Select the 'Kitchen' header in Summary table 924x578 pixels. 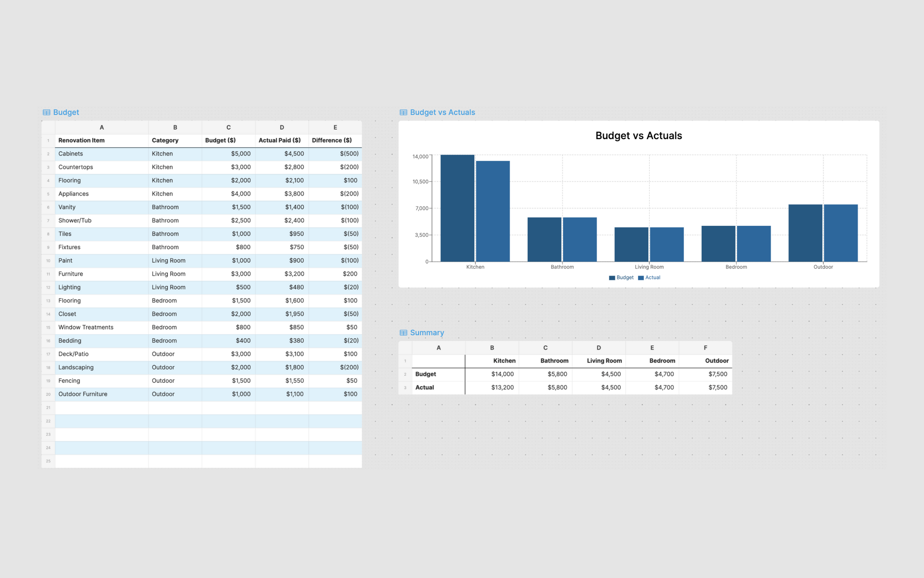[x=492, y=361]
